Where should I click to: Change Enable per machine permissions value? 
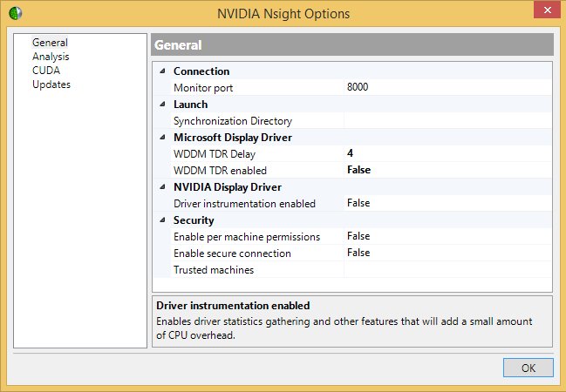447,237
